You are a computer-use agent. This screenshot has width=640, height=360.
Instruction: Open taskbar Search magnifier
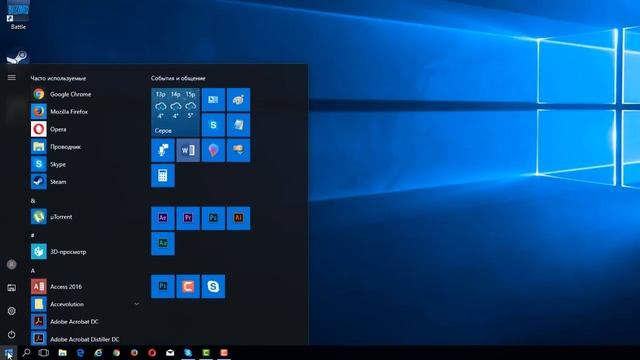coord(26,353)
